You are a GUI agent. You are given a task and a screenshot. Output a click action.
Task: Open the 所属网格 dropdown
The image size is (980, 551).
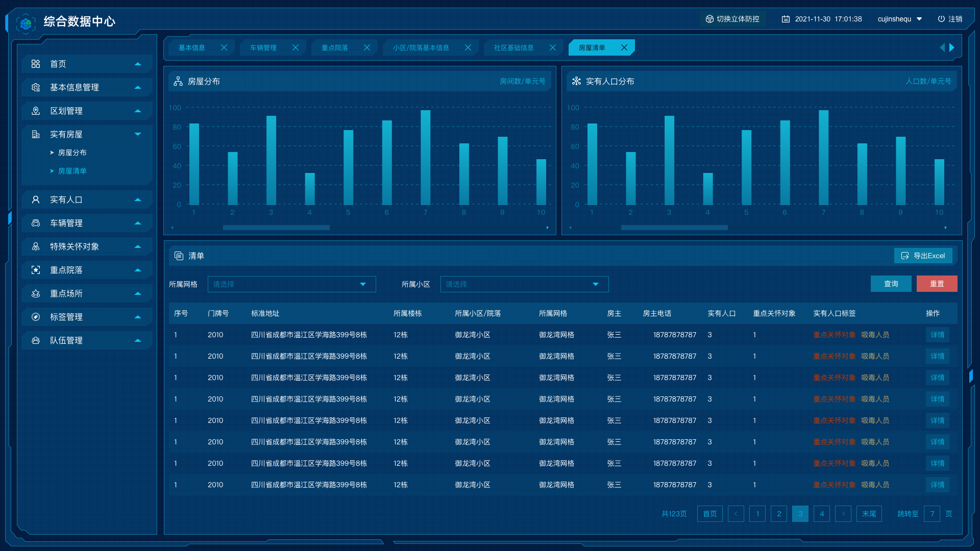tap(292, 284)
